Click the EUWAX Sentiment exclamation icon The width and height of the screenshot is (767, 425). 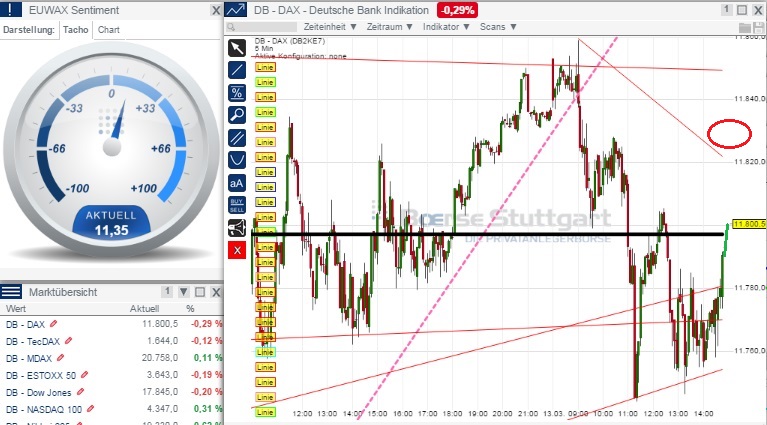pos(11,10)
